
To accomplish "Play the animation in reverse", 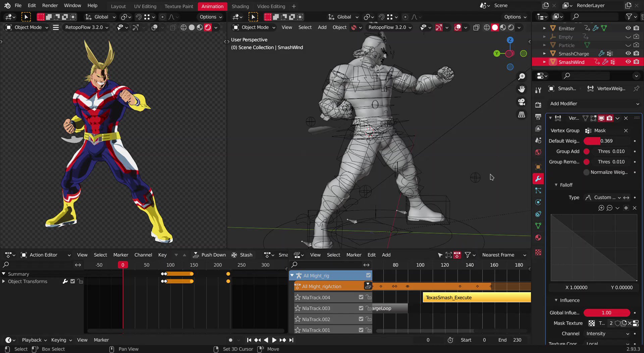I will point(266,340).
